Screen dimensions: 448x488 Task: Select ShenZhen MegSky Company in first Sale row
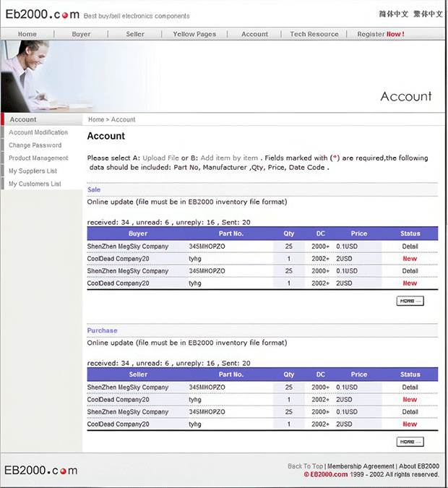(128, 247)
